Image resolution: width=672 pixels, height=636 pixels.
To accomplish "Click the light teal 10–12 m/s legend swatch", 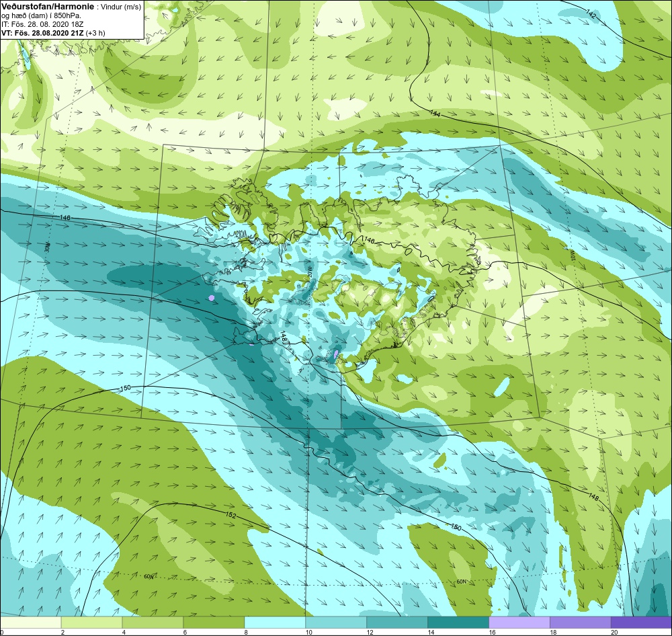I will 336,621.
